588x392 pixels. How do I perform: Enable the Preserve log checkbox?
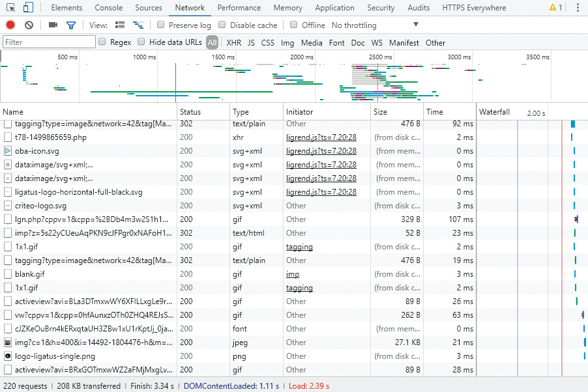click(161, 25)
